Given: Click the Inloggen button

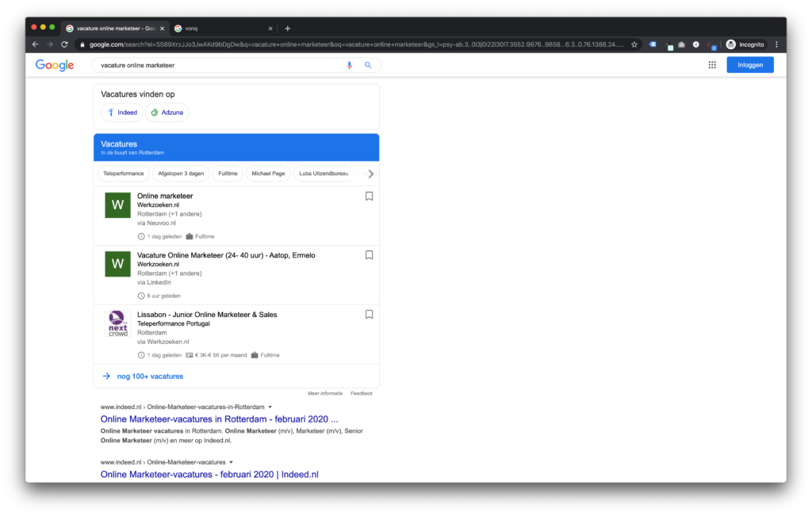Looking at the screenshot, I should pyautogui.click(x=750, y=65).
